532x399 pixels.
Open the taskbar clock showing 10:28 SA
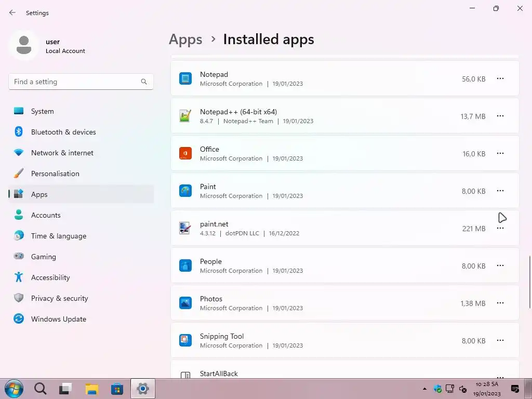487,389
